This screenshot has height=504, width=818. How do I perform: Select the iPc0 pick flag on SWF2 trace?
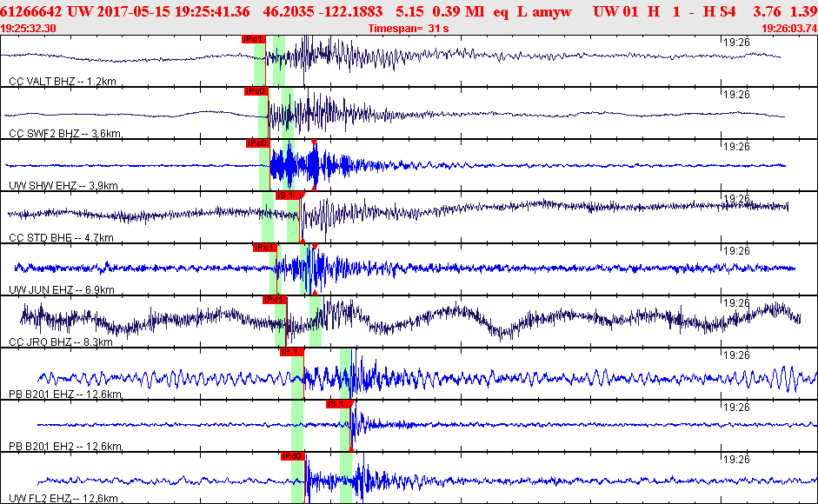tap(256, 91)
